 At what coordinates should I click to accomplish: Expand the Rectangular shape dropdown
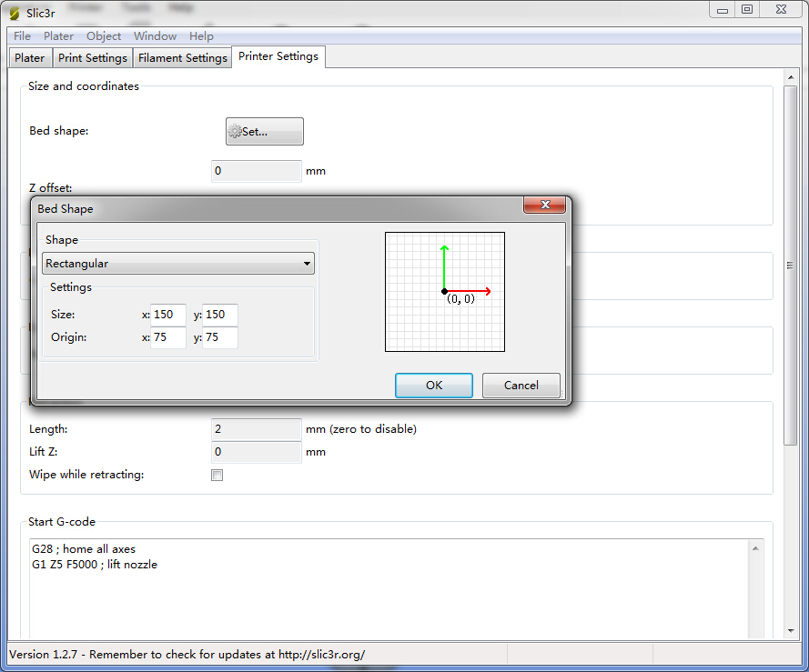point(178,264)
